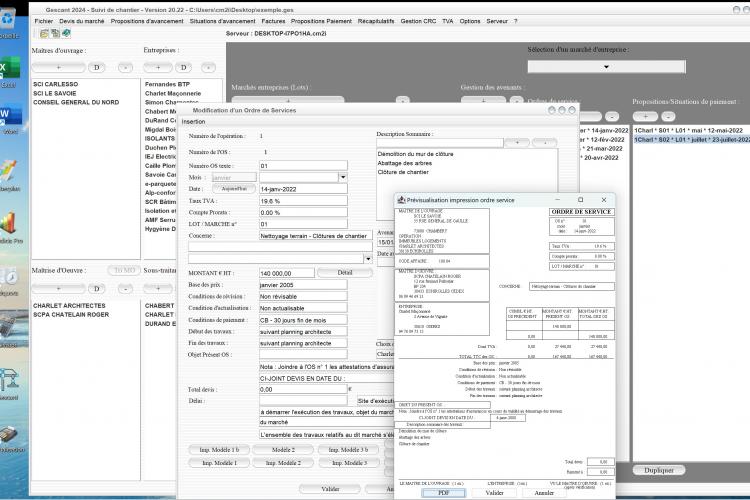750x500 pixels.
Task: Click the open folder toolbar icon
Action: 44,33
